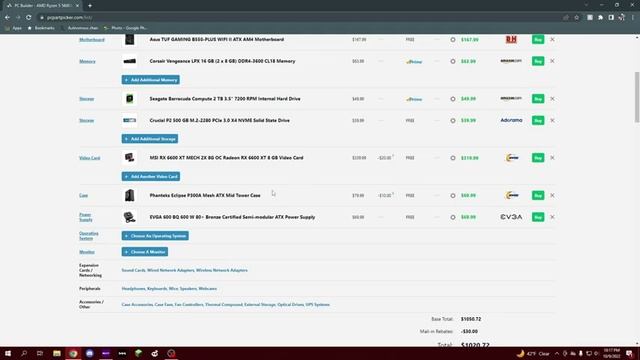
Task: Click the Crucial P2 SSD thumbnail image
Action: coord(129,120)
